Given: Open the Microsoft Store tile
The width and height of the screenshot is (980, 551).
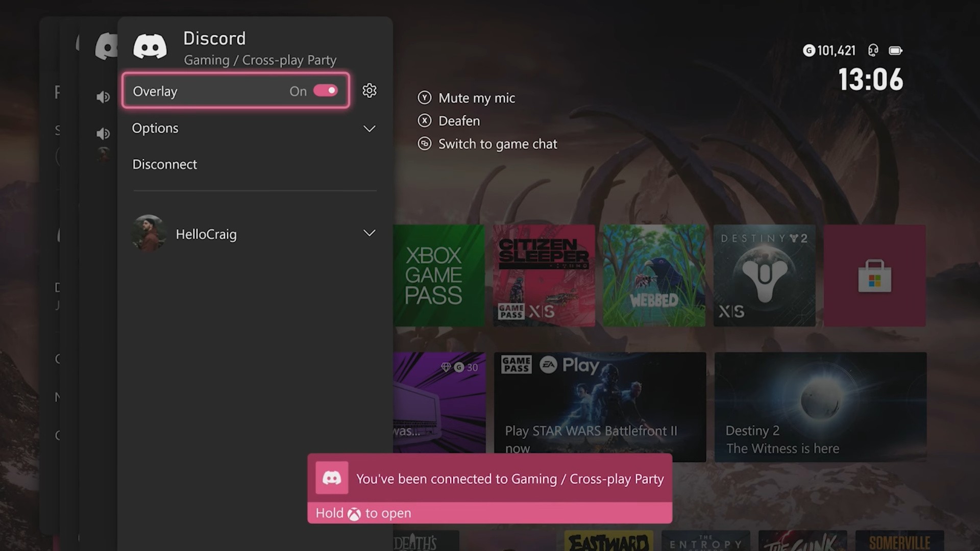Looking at the screenshot, I should (x=874, y=275).
